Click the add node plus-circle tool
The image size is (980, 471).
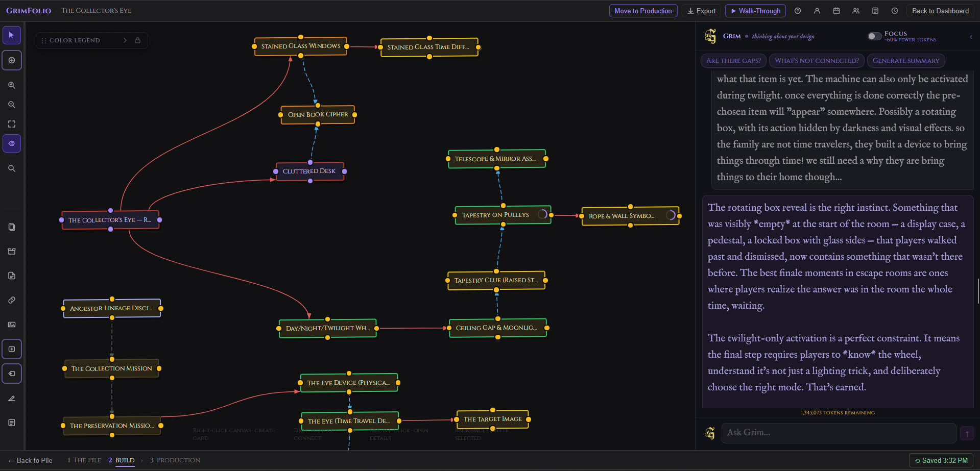tap(12, 60)
